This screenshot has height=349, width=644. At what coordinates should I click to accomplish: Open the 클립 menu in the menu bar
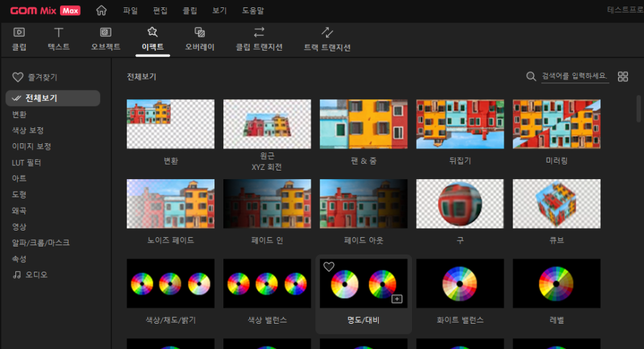click(190, 11)
